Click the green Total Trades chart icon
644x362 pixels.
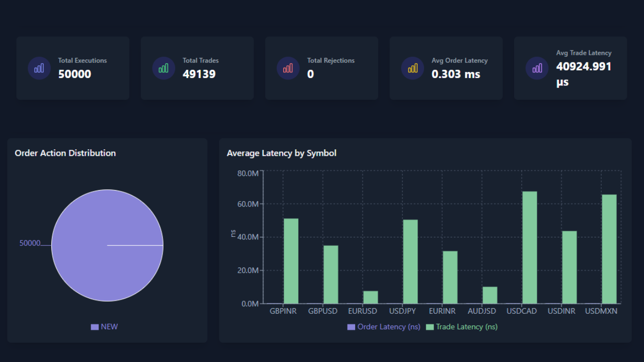tap(164, 68)
